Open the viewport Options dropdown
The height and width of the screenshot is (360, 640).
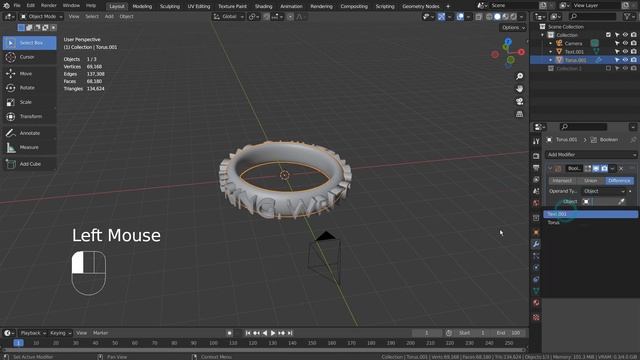tap(513, 27)
